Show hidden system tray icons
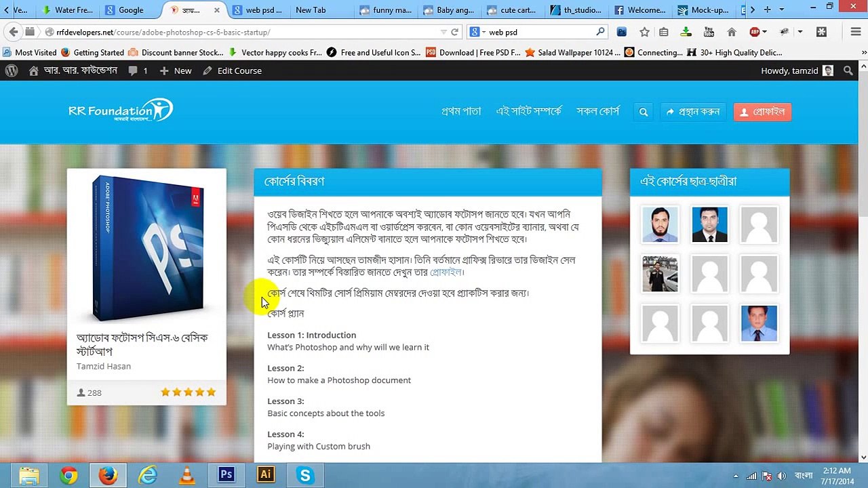 (x=736, y=476)
